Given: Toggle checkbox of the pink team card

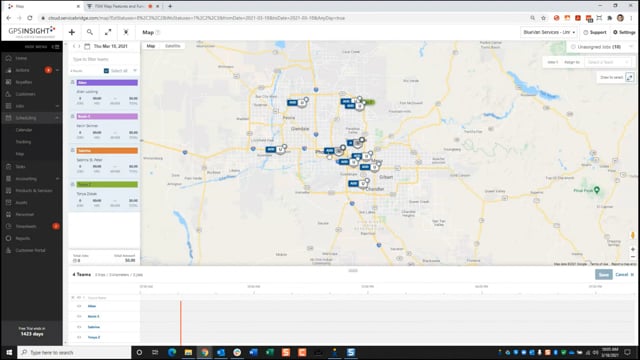Looking at the screenshot, I should tap(73, 116).
